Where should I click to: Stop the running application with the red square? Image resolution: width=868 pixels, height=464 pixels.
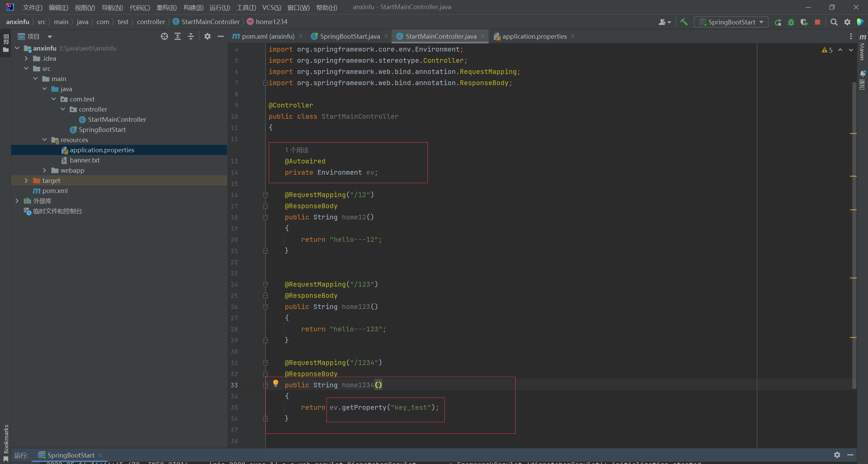817,22
